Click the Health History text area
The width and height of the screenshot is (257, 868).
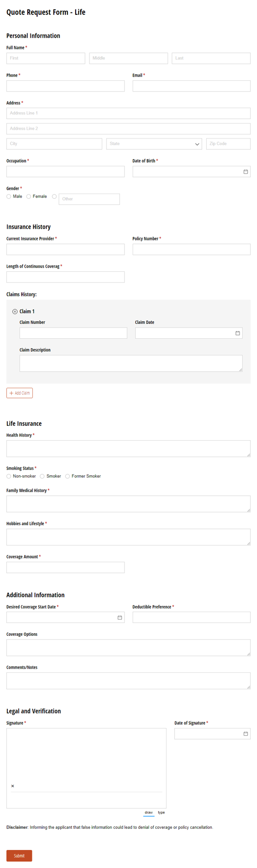(128, 448)
